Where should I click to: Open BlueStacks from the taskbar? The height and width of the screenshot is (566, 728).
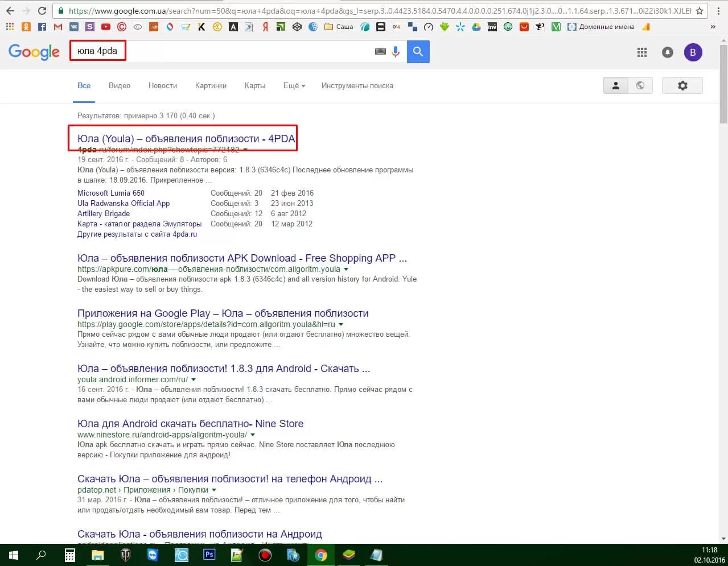point(349,555)
